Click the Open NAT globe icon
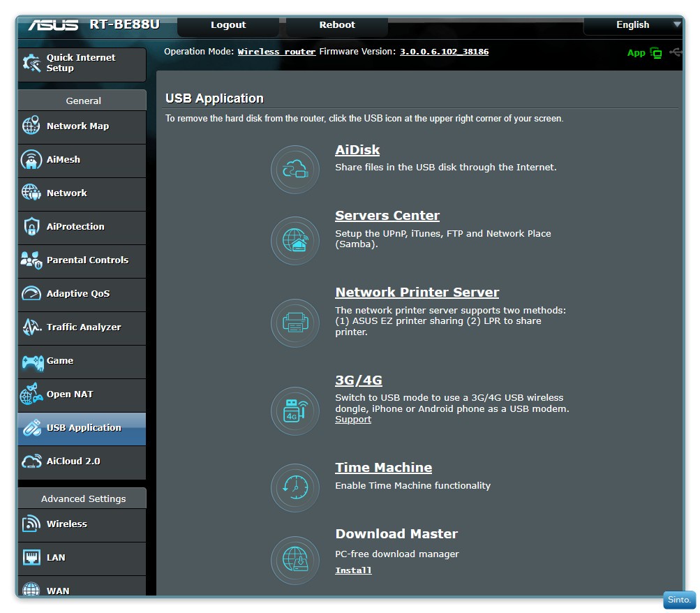700x613 pixels. point(31,394)
